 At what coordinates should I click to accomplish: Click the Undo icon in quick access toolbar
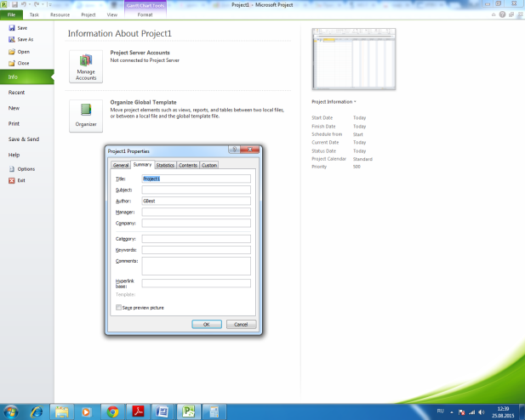pos(24,4)
